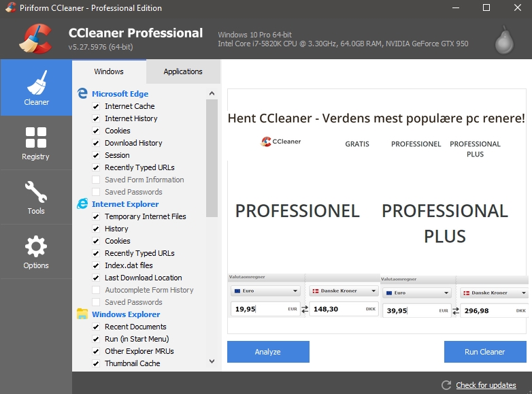Open the second Danske Kroner dropdown

(495, 293)
